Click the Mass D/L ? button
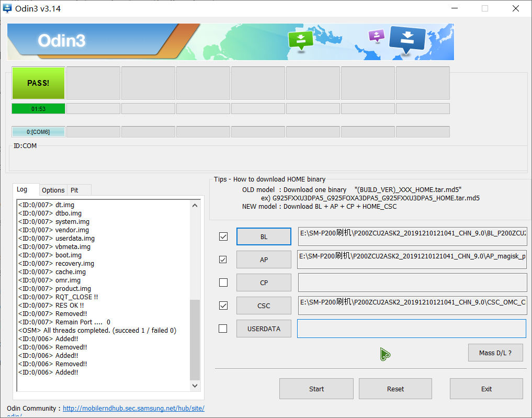This screenshot has height=418, width=532. click(x=495, y=353)
